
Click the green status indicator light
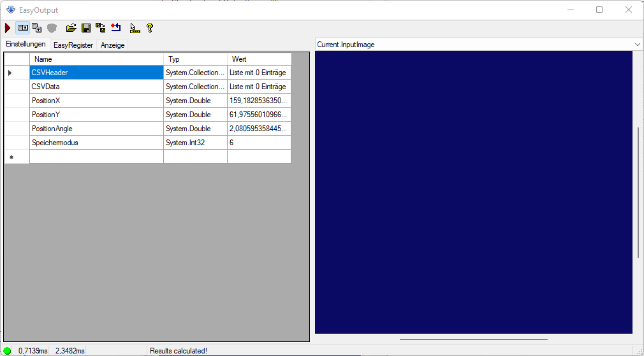(7, 351)
